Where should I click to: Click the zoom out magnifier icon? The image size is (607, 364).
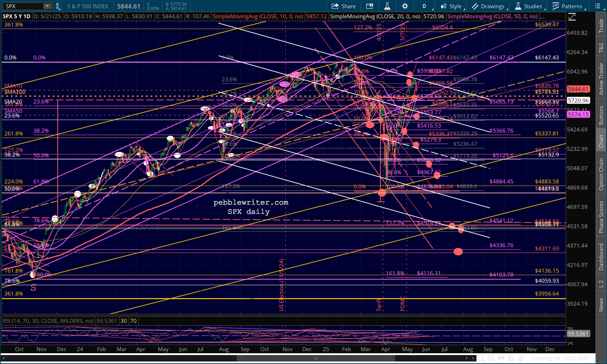[x=481, y=358]
